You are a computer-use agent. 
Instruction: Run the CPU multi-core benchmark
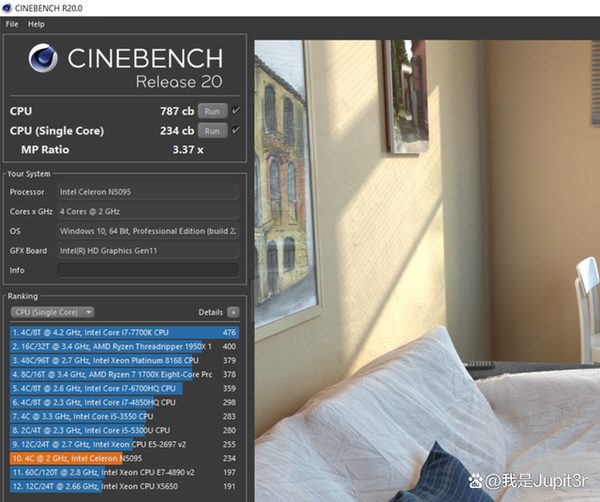[211, 111]
